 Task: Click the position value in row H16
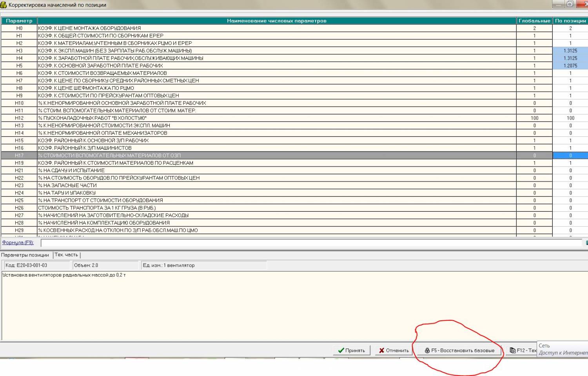click(x=570, y=148)
